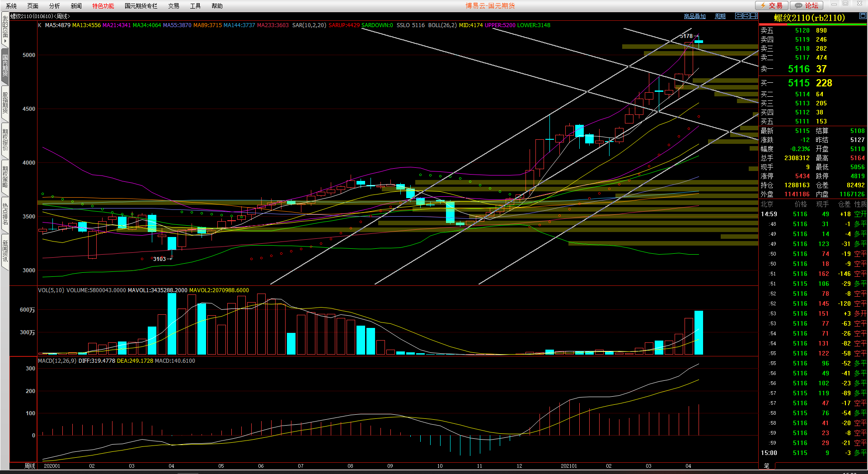Click the 商品叠加 overlay link
Image resolution: width=868 pixels, height=474 pixels.
pos(694,16)
